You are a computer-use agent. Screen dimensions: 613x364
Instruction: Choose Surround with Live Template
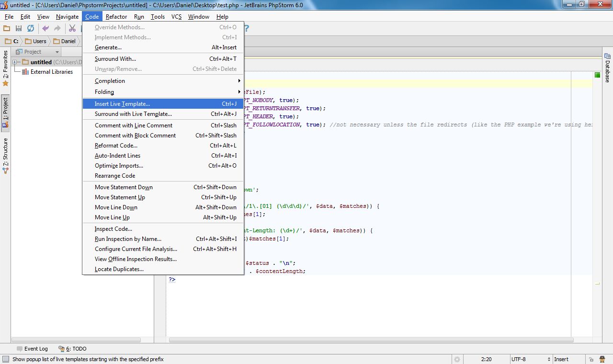(163, 114)
